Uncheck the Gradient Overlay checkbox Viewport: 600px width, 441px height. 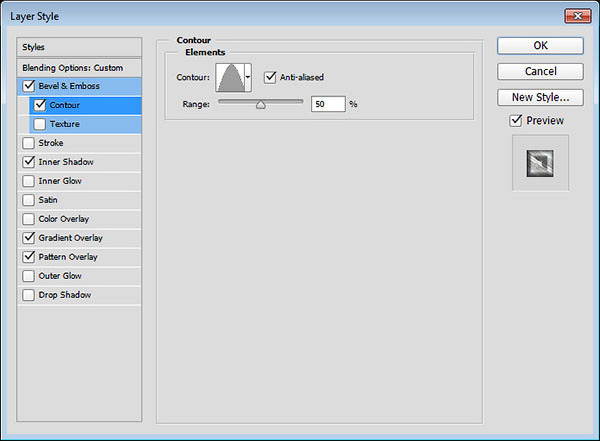point(29,238)
